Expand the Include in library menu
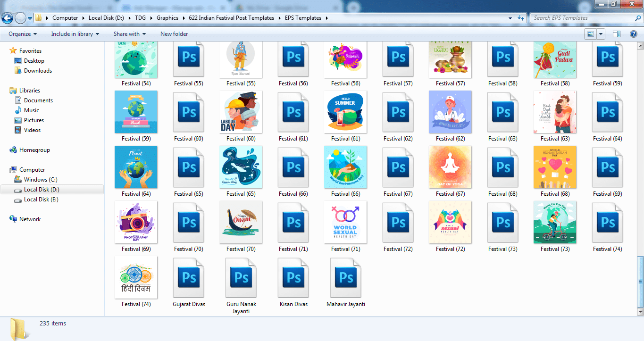Viewport: 644px width, 341px height. click(75, 34)
